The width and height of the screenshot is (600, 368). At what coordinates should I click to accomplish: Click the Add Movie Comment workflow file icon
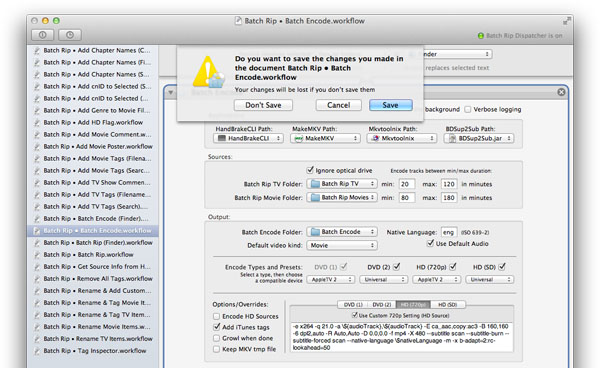[x=37, y=135]
